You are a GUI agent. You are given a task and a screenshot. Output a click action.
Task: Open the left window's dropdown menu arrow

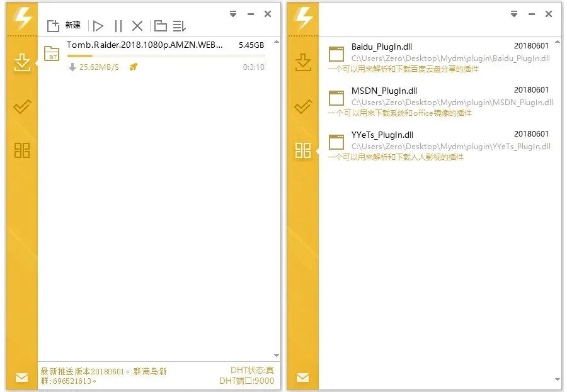coord(233,14)
